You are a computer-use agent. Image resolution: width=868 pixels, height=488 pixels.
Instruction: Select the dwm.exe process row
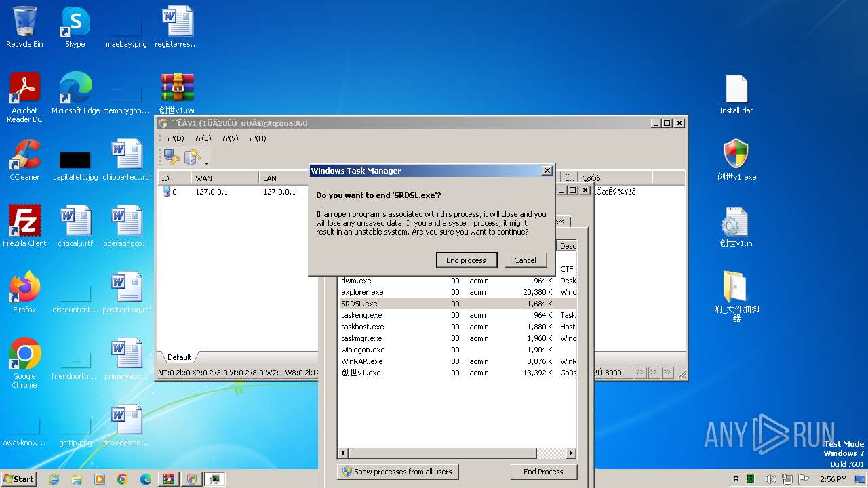[458, 281]
